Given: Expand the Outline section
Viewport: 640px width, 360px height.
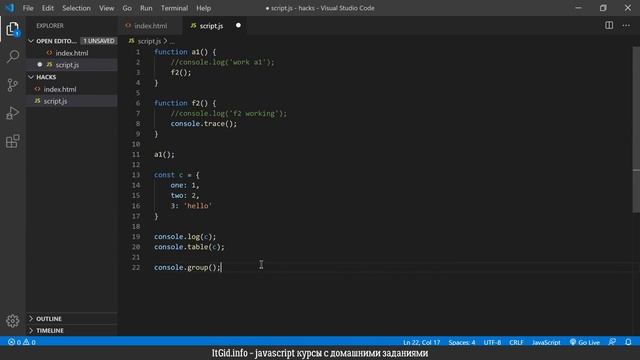Looking at the screenshot, I should [31, 318].
